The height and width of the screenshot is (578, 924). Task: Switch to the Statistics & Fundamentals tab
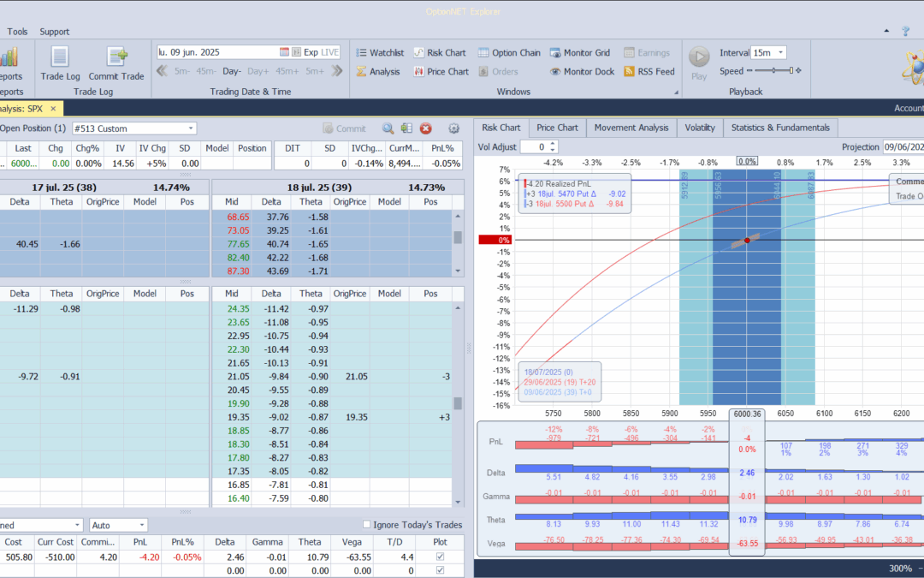pos(780,128)
